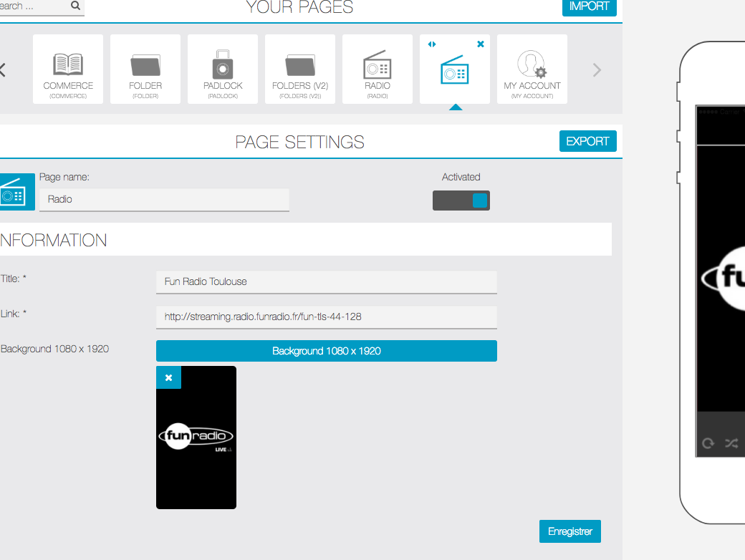Screen dimensions: 745x560
Task: Select the Folder page tile
Action: click(x=145, y=69)
